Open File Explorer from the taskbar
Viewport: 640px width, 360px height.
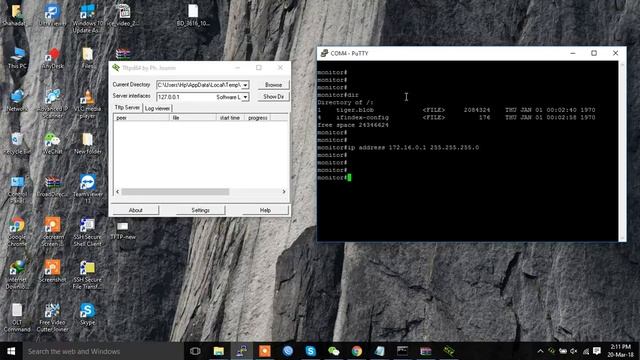point(219,351)
